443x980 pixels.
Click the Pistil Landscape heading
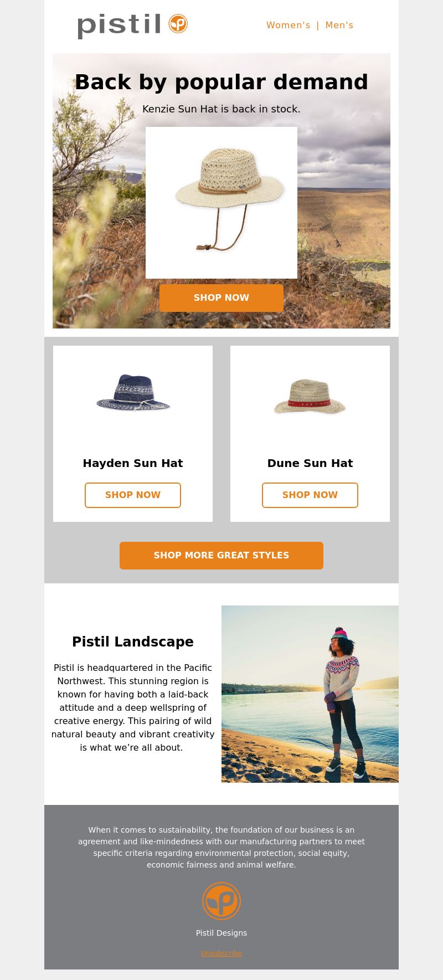133,642
